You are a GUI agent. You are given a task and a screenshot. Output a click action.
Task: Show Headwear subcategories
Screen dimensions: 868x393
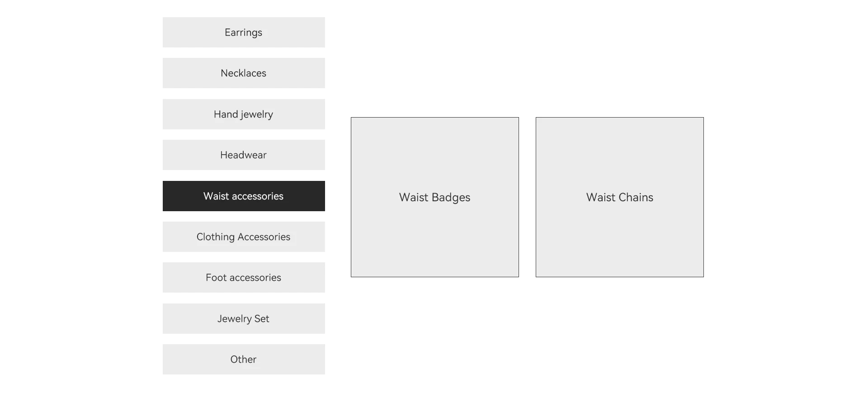click(244, 155)
